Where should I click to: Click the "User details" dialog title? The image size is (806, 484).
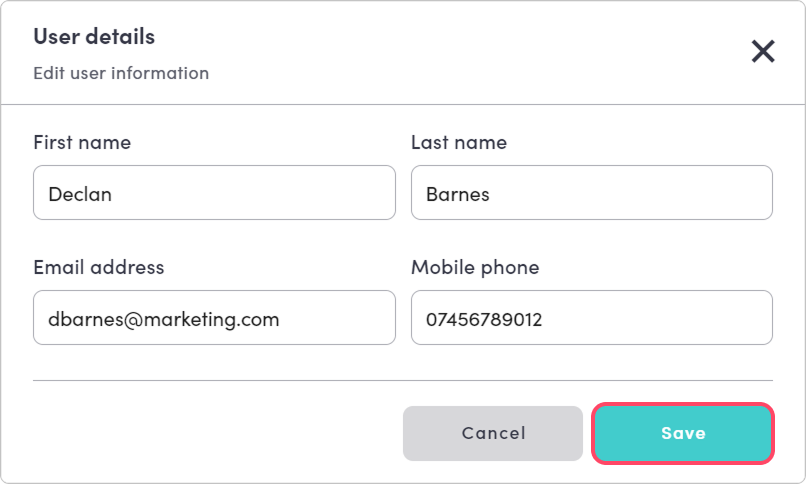pos(94,37)
